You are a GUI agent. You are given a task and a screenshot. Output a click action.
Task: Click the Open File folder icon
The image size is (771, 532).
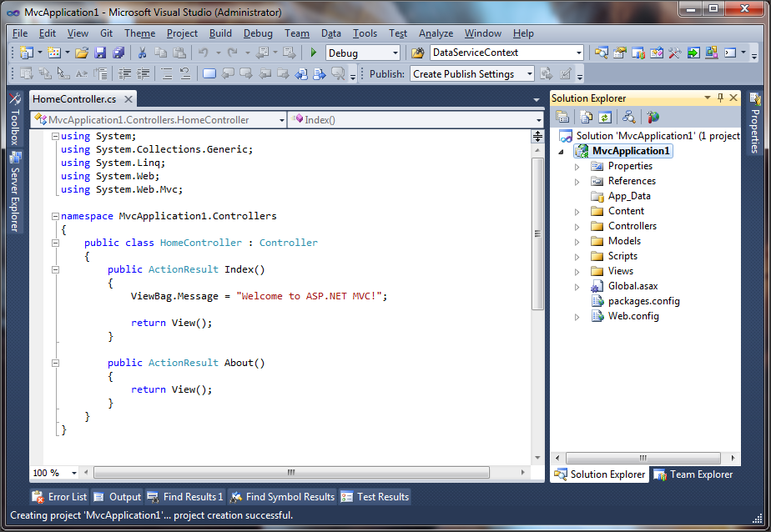82,53
